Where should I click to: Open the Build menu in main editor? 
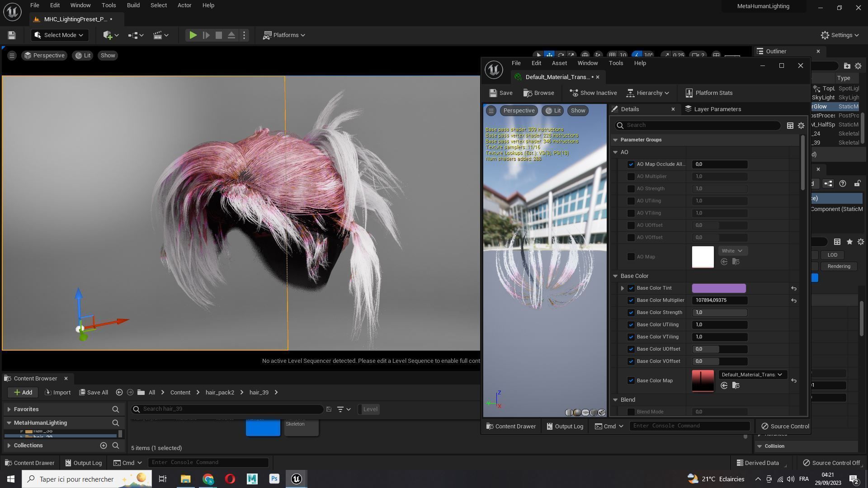(x=133, y=5)
